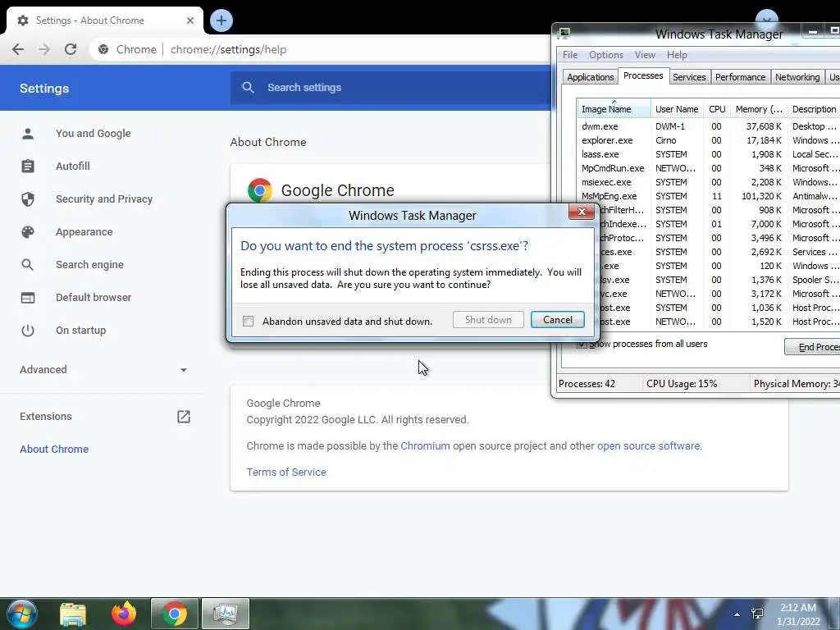Open File Explorer from the taskbar

point(73,614)
